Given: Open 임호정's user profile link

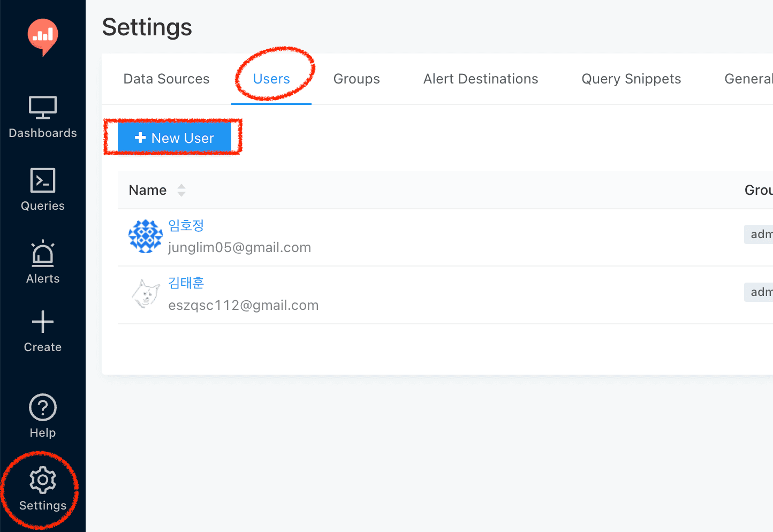Looking at the screenshot, I should pos(186,225).
